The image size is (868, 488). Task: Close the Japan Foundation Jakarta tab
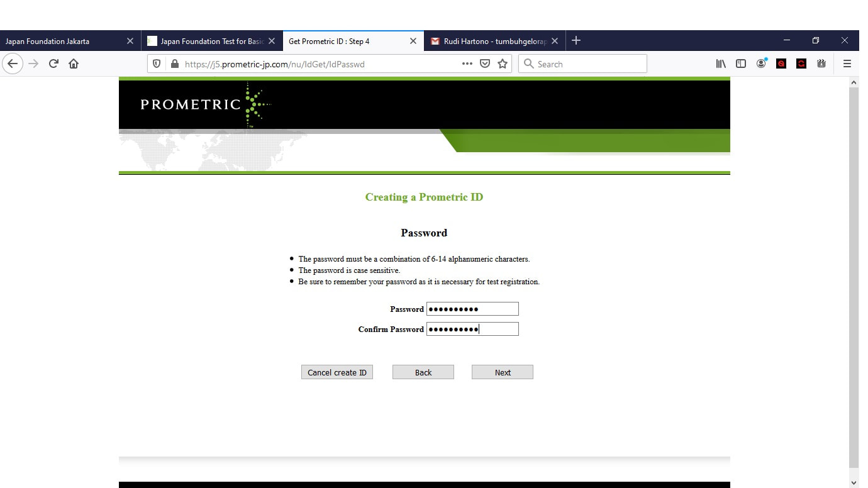point(130,41)
